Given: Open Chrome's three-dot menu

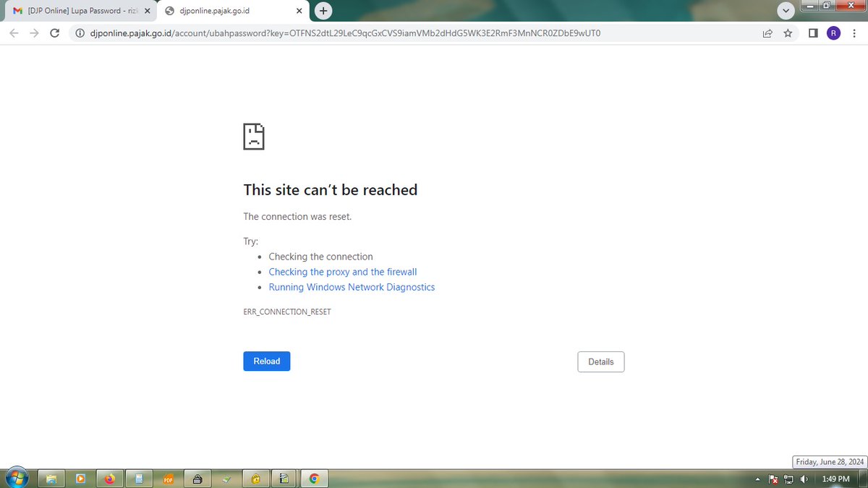Looking at the screenshot, I should coord(854,33).
